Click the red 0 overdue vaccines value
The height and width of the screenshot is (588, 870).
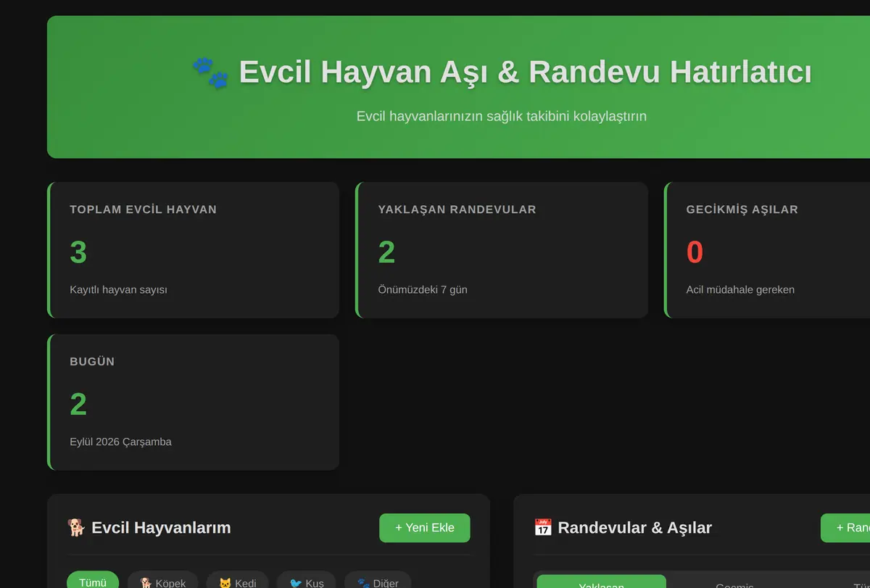coord(695,252)
